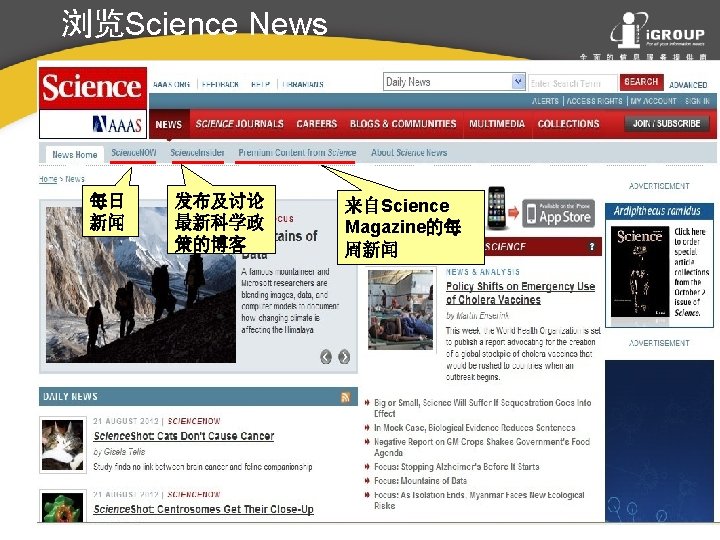The image size is (720, 540).
Task: Select the NEWS main menu item
Action: click(169, 124)
